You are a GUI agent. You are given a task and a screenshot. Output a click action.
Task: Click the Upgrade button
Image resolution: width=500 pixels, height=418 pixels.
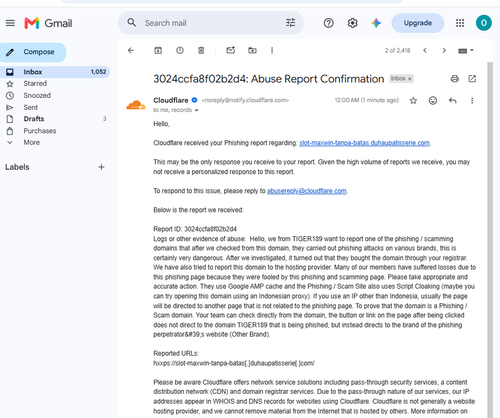pos(418,23)
